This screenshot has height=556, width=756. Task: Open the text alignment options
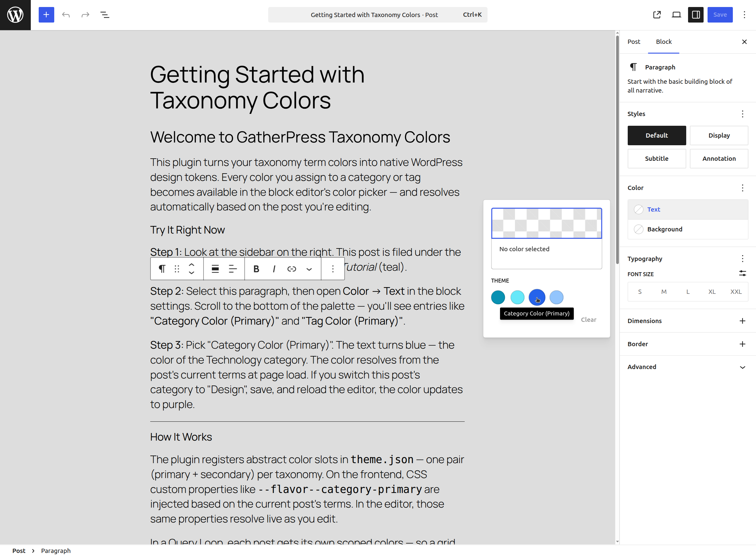233,269
